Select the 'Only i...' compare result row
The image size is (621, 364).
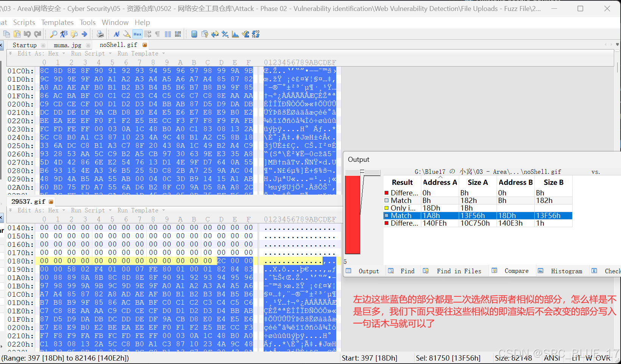[x=478, y=208]
